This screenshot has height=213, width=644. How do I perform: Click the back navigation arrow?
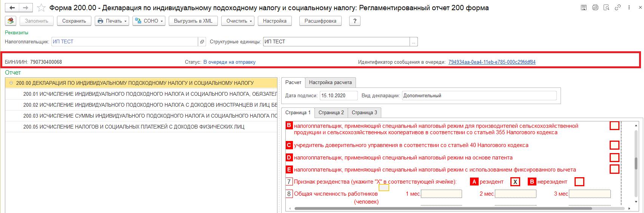tap(12, 8)
